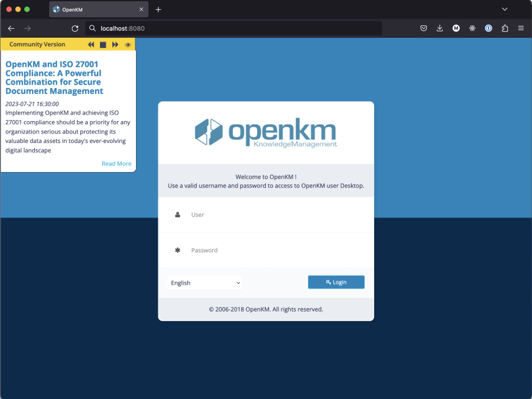The height and width of the screenshot is (399, 532).
Task: Toggle news panel visibility with eye icon
Action: click(x=128, y=45)
